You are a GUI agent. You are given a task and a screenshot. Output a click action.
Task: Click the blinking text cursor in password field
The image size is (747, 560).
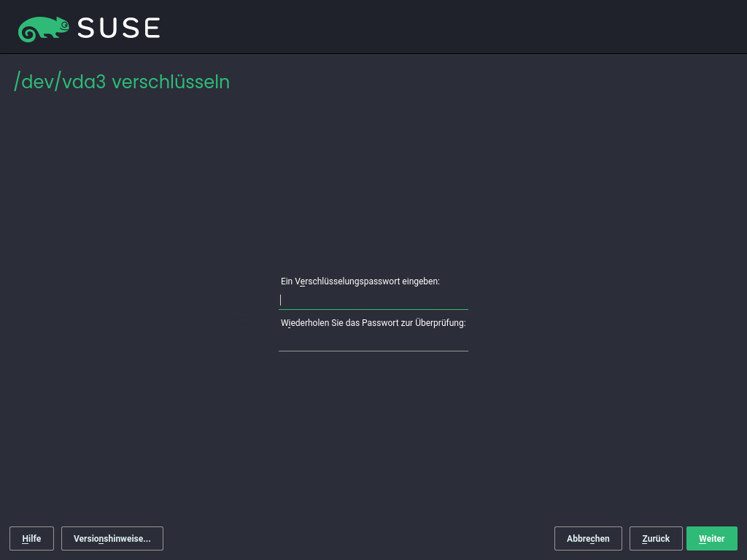point(280,300)
